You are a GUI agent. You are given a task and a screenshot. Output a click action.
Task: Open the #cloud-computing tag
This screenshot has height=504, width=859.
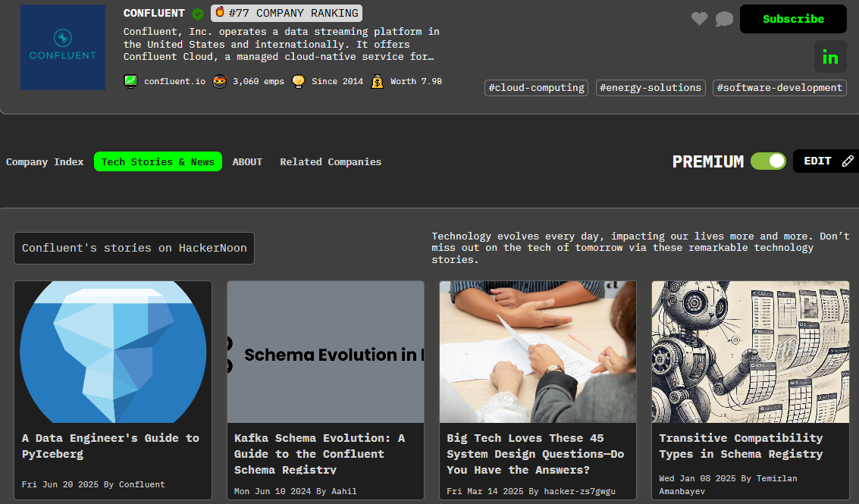point(536,87)
